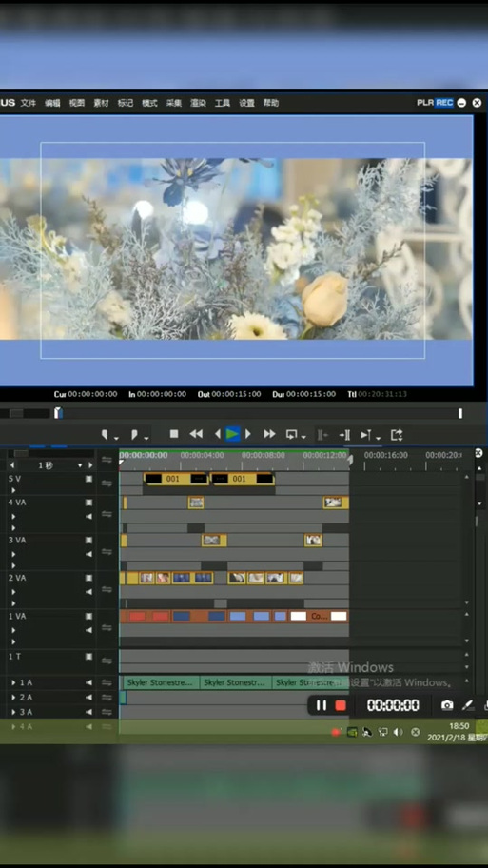Viewport: 488px width, 868px height.
Task: Decrease timeline scale with left arrow
Action: [12, 465]
